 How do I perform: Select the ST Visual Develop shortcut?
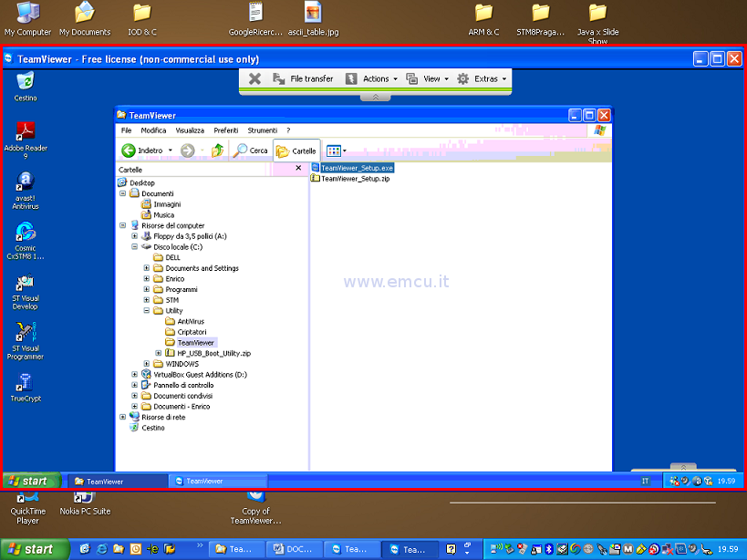tap(26, 291)
